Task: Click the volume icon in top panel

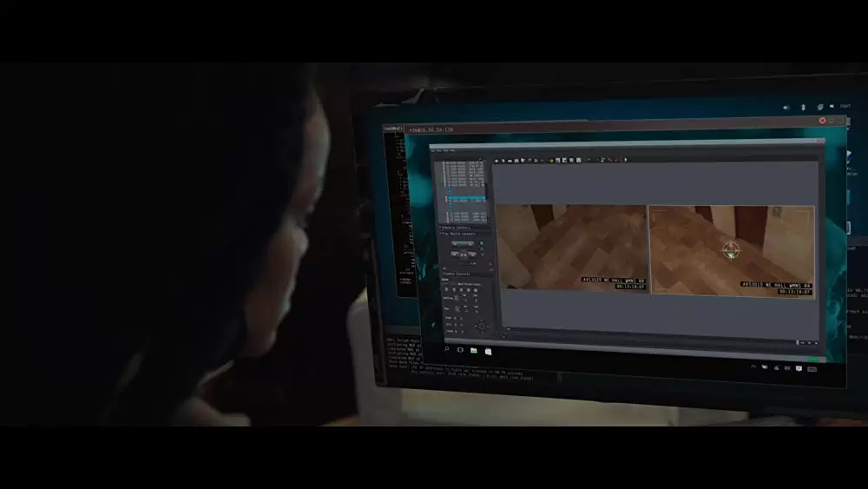Action: tap(786, 108)
